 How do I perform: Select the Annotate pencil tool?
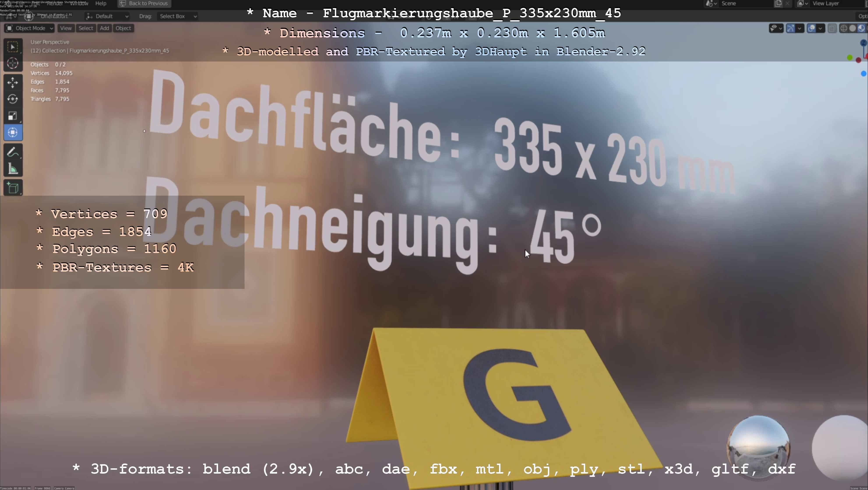tap(13, 152)
